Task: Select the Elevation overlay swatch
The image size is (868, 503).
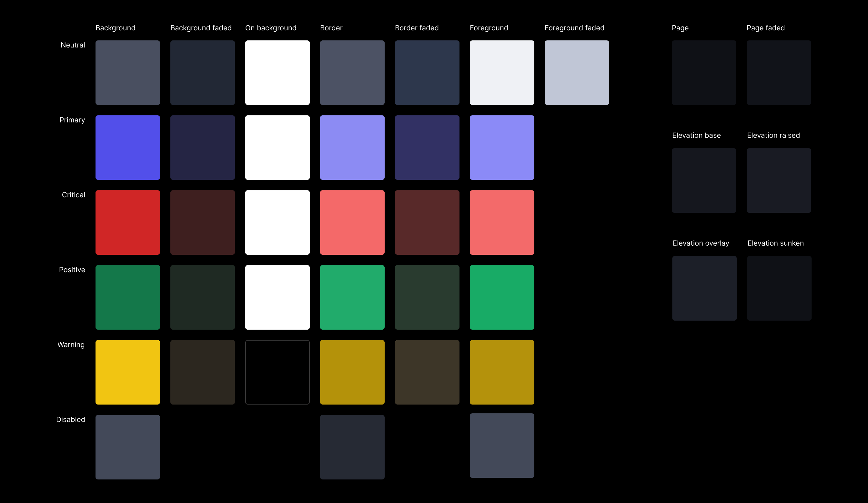Action: click(x=704, y=288)
